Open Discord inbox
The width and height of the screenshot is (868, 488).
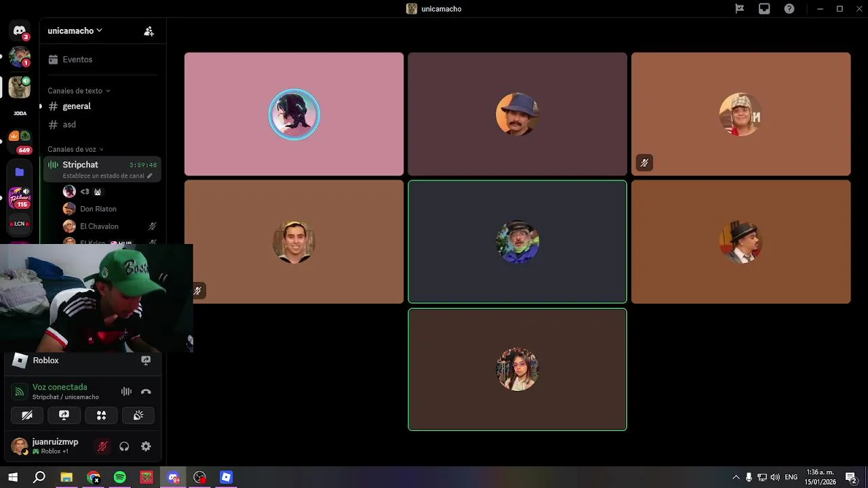[764, 9]
